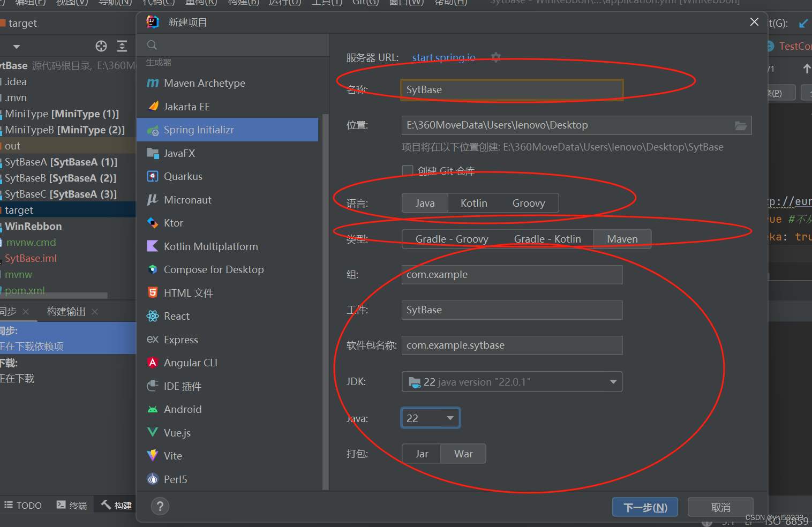The height and width of the screenshot is (527, 812).
Task: Select MiniTypeB module in project tree
Action: point(65,130)
